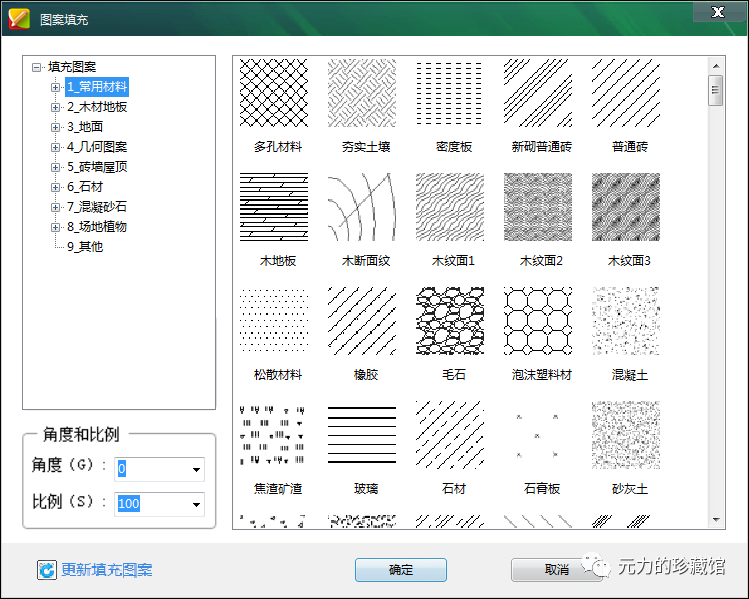Click the 图案填充 title bar app icon
The width and height of the screenshot is (749, 599).
(19, 19)
